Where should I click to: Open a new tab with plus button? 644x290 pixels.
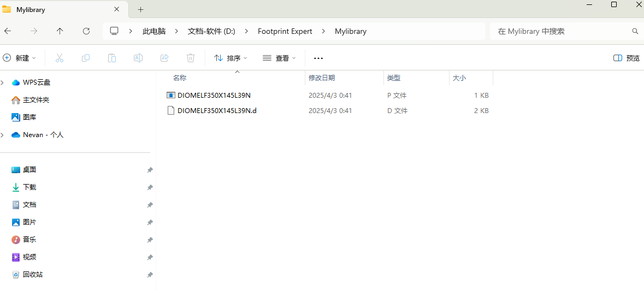tap(140, 9)
